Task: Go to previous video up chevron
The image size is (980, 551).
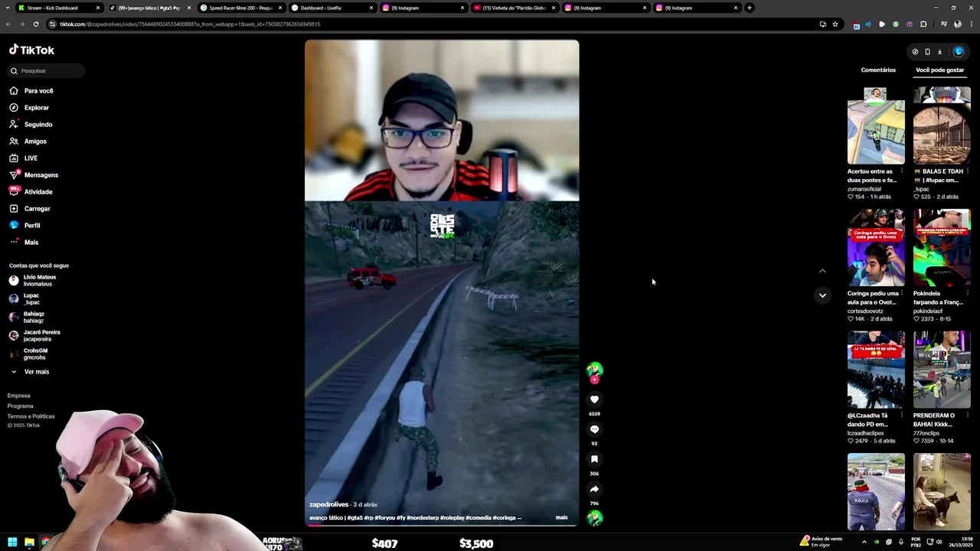Action: 822,271
